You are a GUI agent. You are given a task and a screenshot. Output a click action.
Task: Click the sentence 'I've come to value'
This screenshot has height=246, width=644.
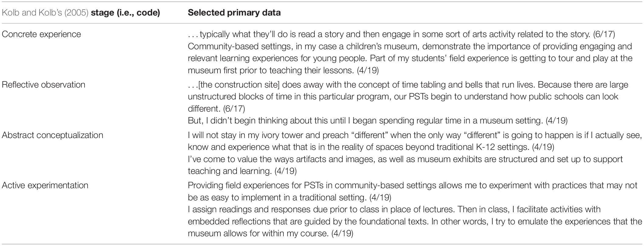[405, 165]
